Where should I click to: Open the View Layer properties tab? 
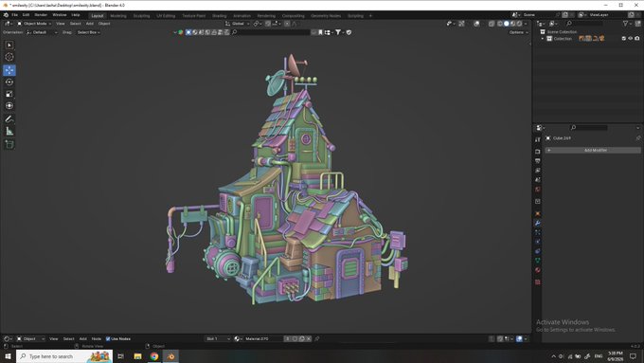pos(538,171)
